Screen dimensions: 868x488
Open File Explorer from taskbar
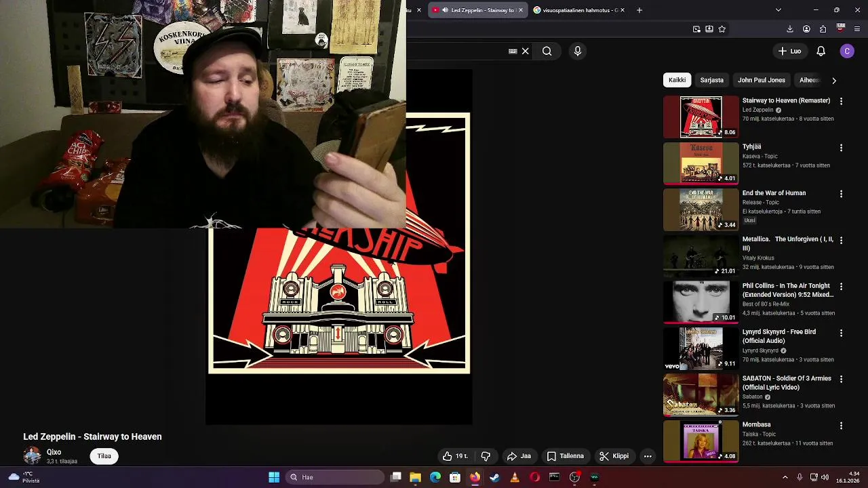[416, 477]
